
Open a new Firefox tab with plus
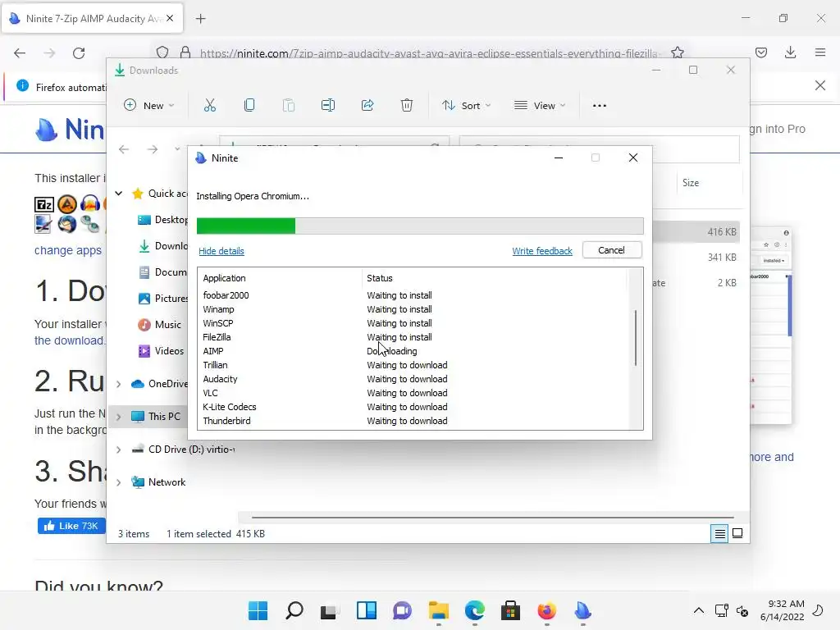201,19
